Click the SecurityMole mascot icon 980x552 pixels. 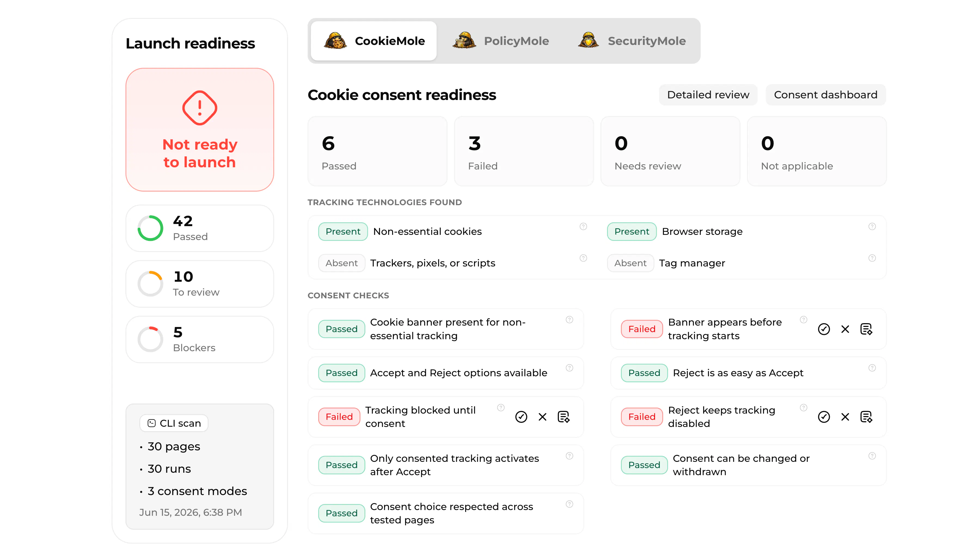tap(588, 40)
